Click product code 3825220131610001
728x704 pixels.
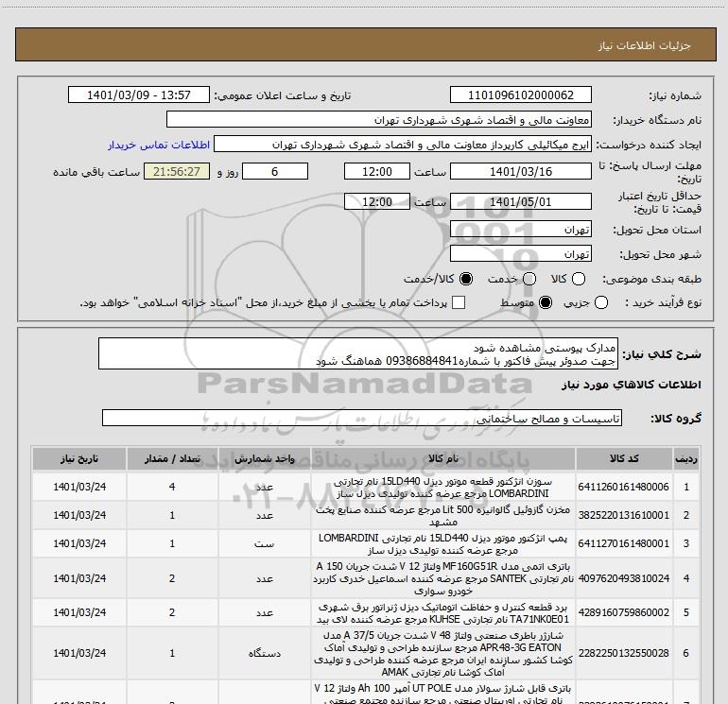tap(624, 515)
